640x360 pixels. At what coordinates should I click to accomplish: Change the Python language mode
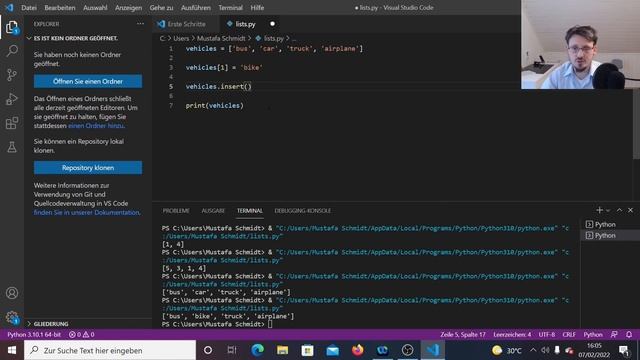tap(593, 334)
